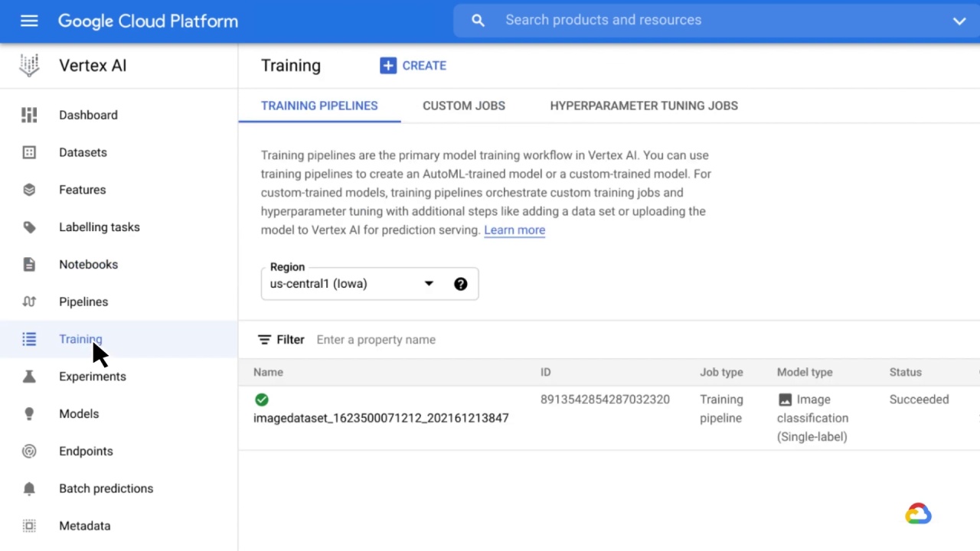Click the Status column header
This screenshot has width=980, height=551.
pos(905,372)
